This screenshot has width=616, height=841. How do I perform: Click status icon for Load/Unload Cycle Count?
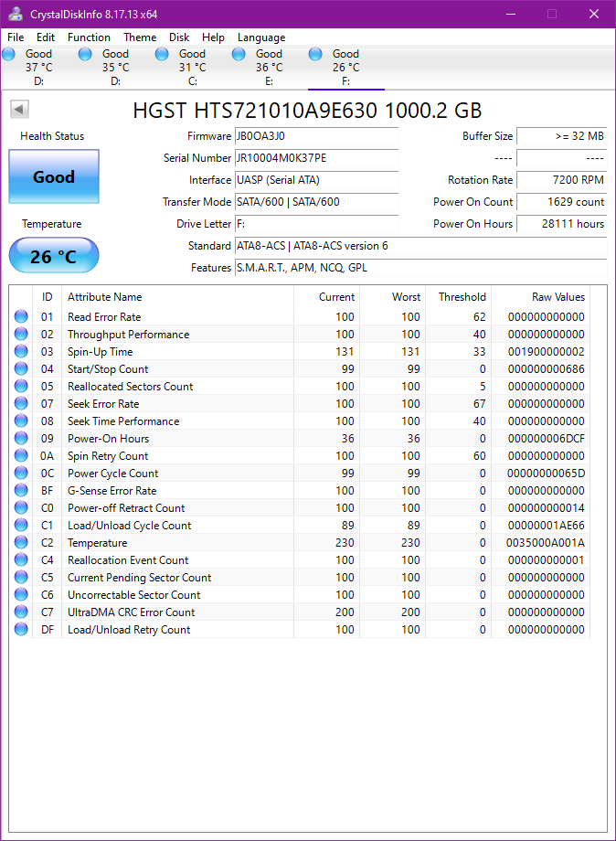click(21, 525)
